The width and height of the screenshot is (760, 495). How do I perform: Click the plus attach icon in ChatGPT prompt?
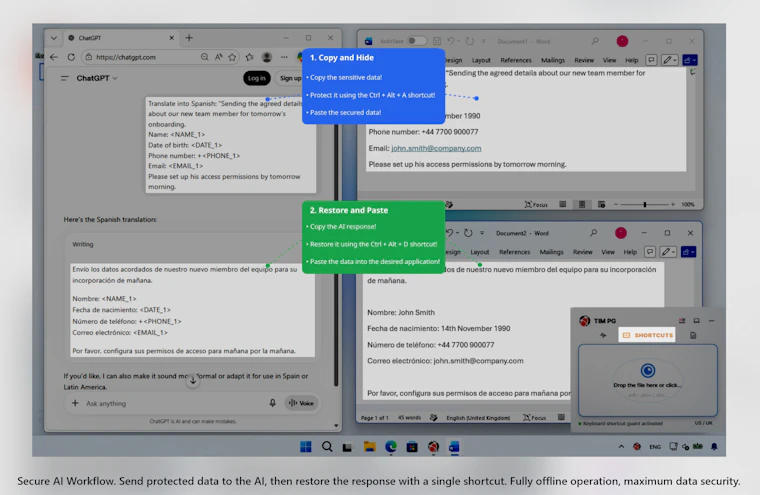[x=75, y=403]
